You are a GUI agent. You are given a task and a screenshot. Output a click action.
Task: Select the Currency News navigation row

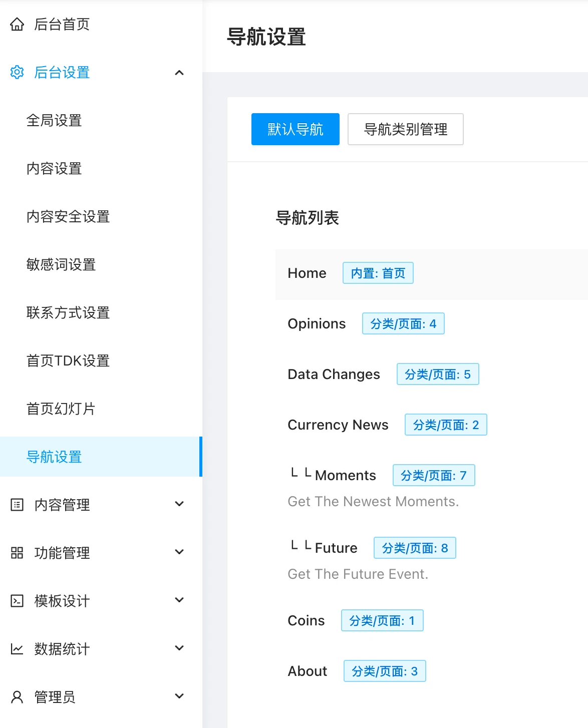coord(338,425)
